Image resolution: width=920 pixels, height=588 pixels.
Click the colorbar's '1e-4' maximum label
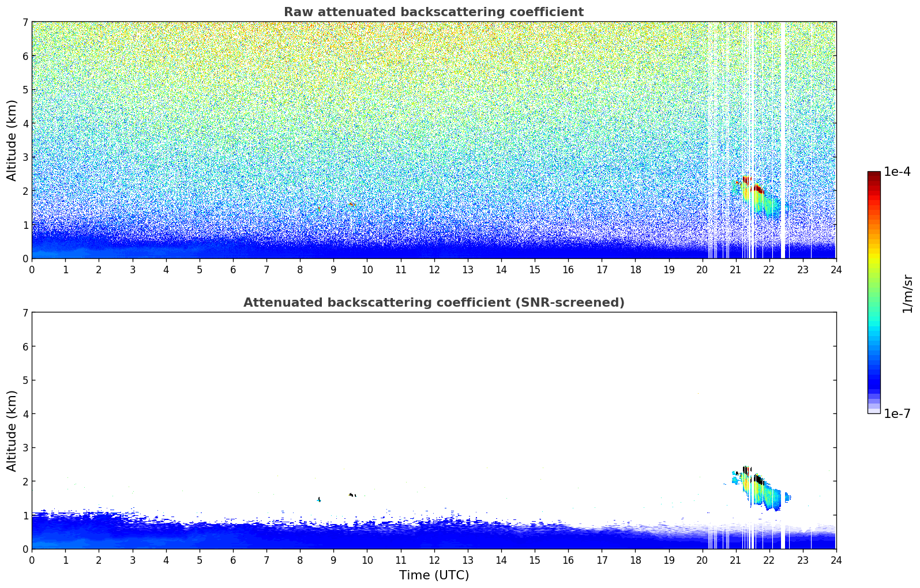click(897, 172)
